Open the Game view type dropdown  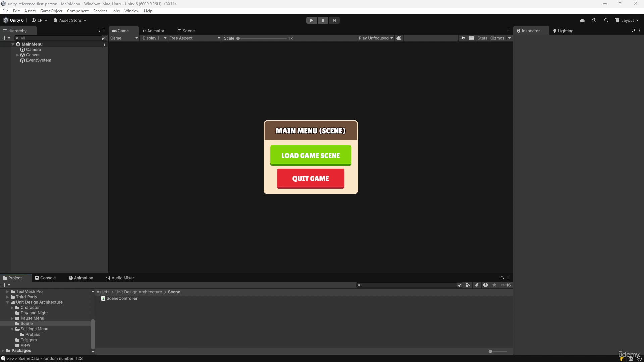124,38
